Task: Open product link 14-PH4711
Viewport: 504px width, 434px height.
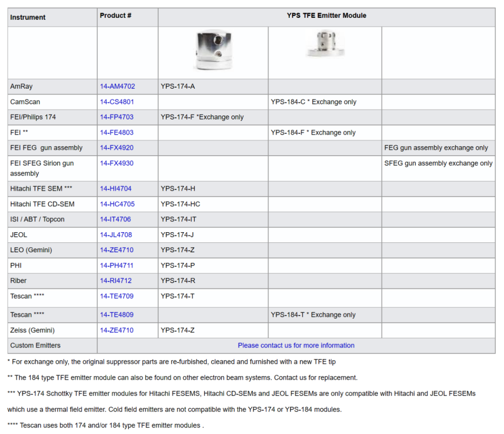Action: coord(117,265)
